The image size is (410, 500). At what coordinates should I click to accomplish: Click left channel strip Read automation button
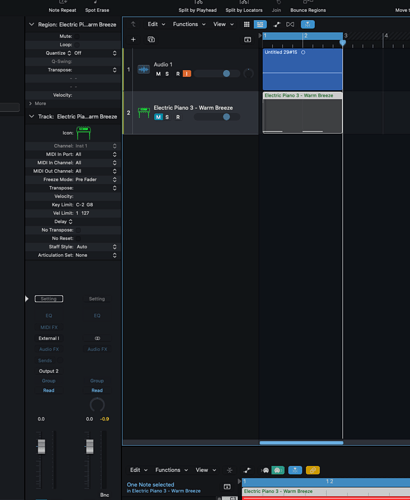pos(49,390)
